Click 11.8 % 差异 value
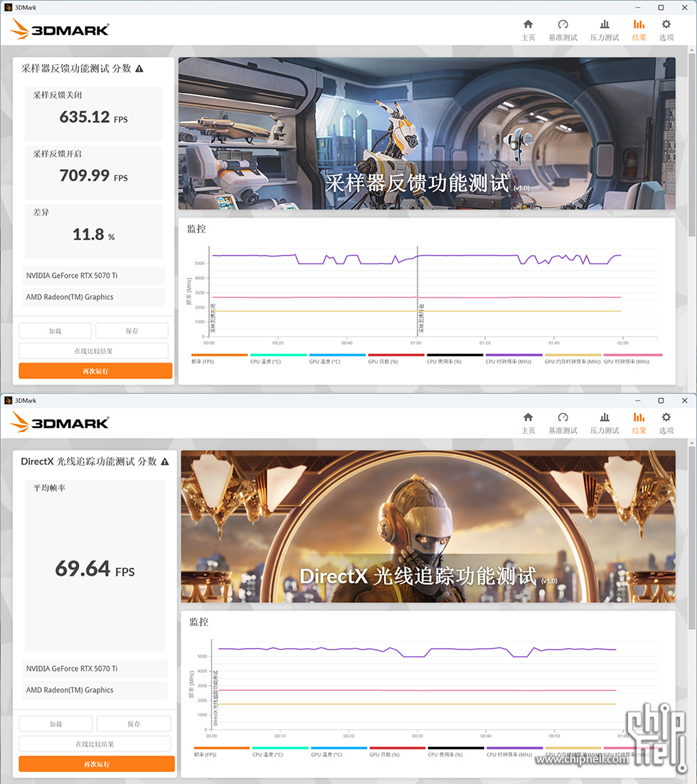 pos(94,235)
